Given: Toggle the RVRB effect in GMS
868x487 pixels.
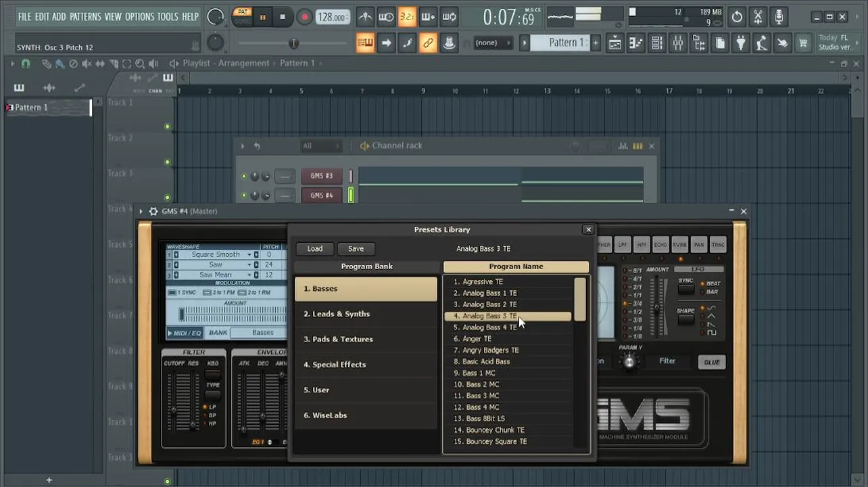Looking at the screenshot, I should (679, 245).
